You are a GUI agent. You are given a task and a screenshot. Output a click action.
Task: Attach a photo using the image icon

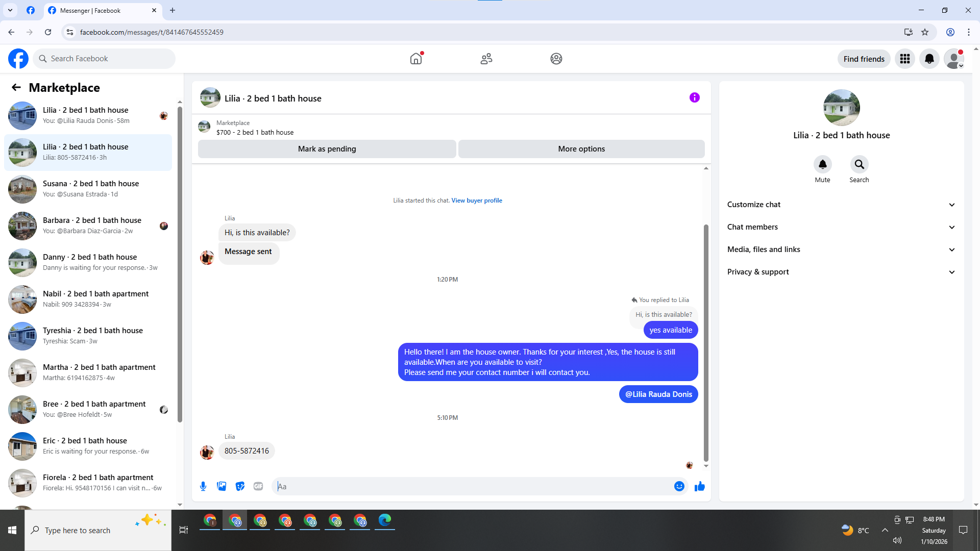pos(222,486)
